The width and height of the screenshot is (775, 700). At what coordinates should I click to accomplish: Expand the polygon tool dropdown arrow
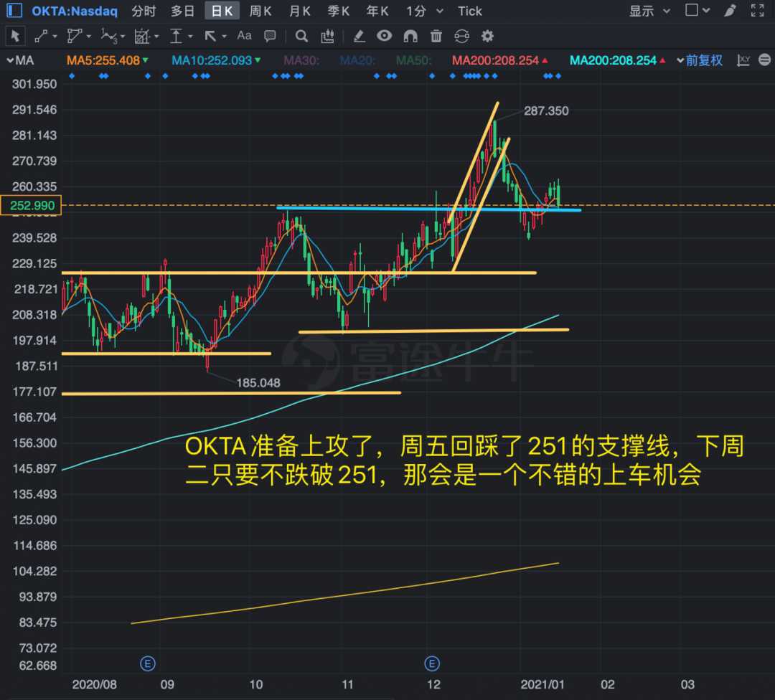coord(89,37)
